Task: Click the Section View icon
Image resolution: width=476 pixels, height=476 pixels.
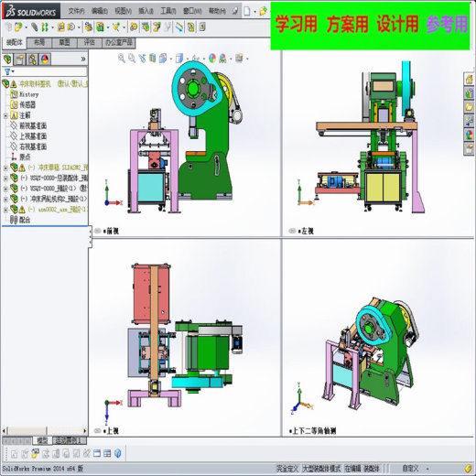Action: point(153,59)
